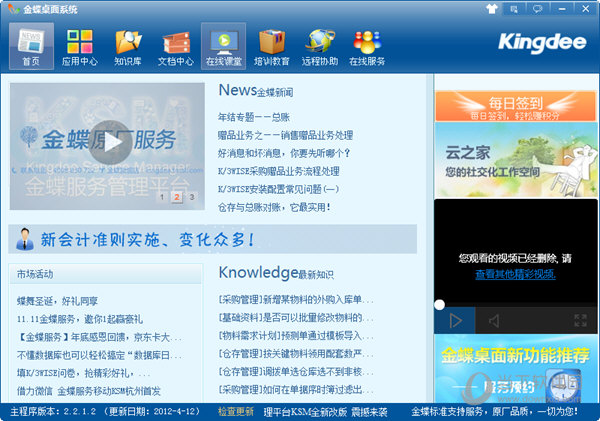Open [仓存管理]按关键物料领用配套数 article
The height and width of the screenshot is (421, 600).
pos(296,354)
